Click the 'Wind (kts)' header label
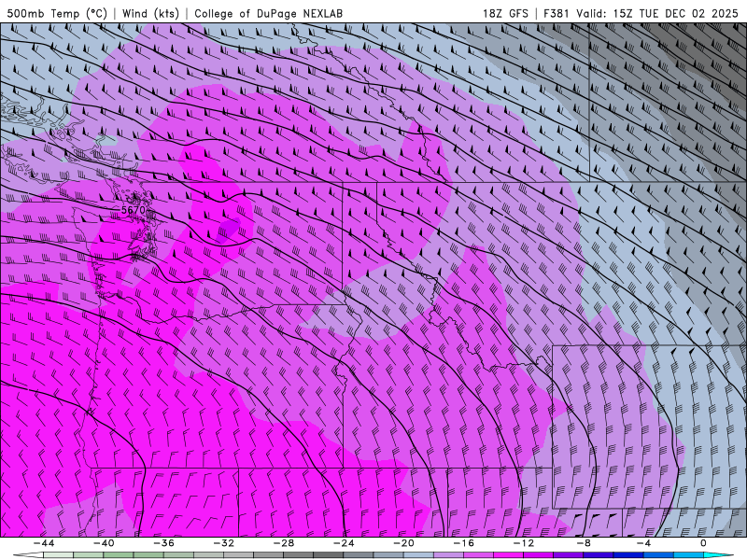Screen dimensions: 747x560 coord(150,13)
